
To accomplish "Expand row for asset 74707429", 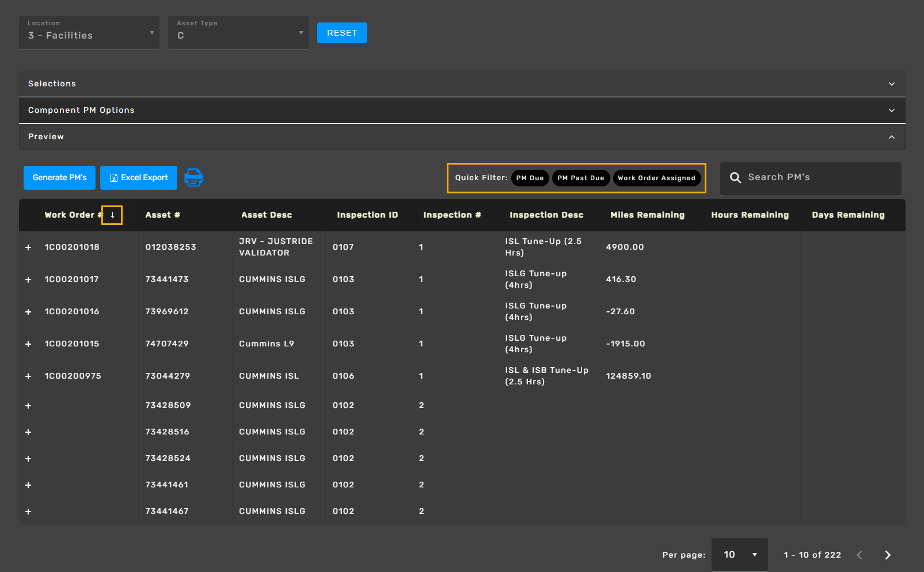I will (28, 344).
